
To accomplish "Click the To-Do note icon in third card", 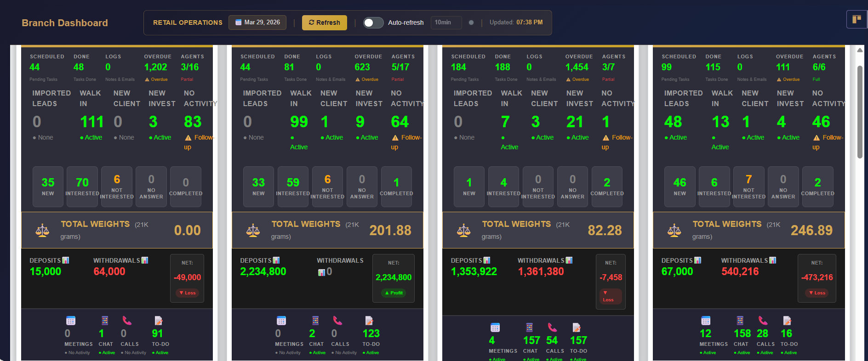I will pyautogui.click(x=577, y=327).
